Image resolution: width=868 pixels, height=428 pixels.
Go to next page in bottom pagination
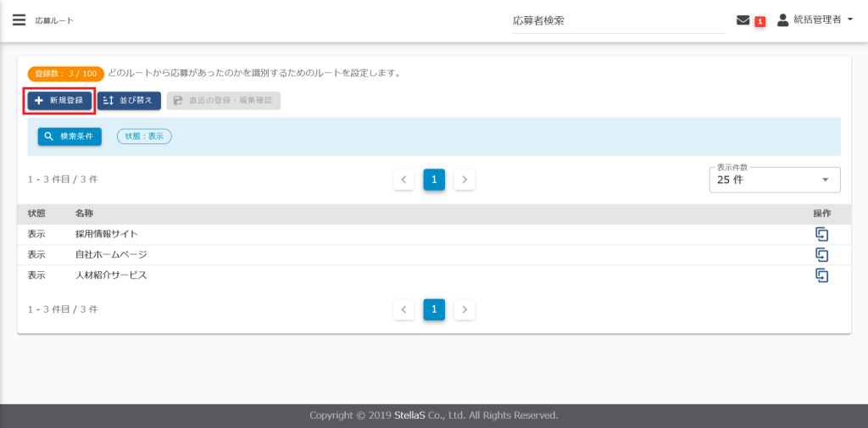coord(465,309)
